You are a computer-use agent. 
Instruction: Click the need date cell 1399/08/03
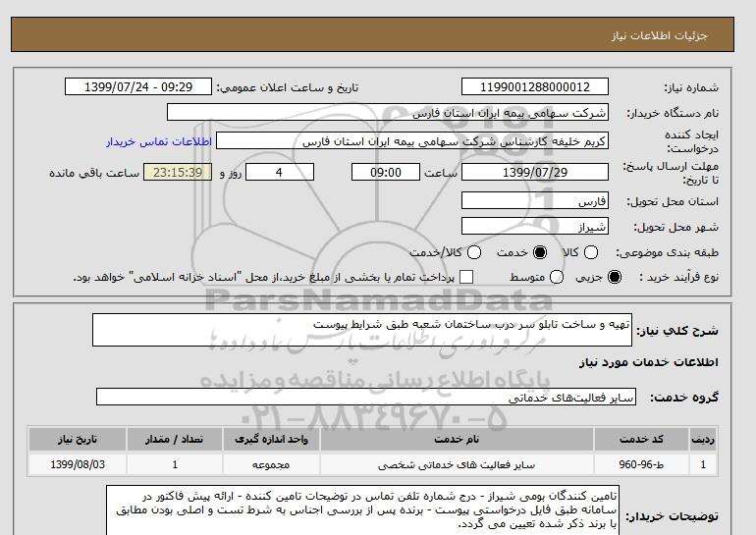(78, 464)
